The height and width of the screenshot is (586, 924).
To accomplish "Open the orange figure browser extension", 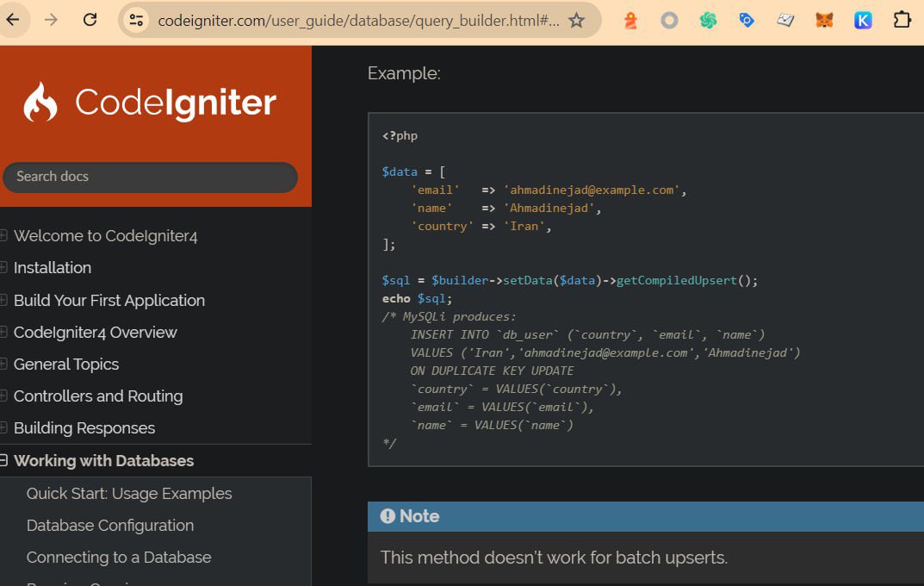I will (630, 21).
